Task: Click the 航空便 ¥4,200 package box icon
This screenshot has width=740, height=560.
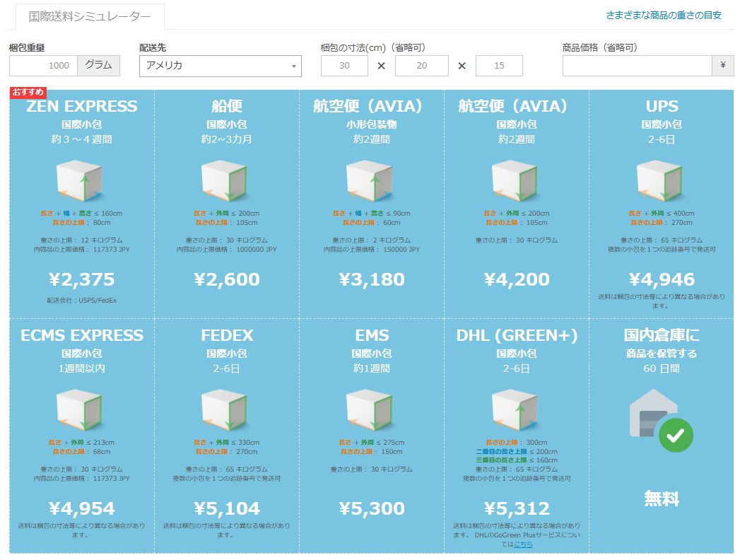Action: click(515, 181)
